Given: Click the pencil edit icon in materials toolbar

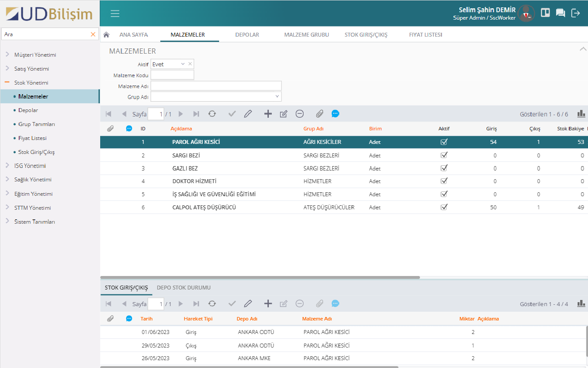Looking at the screenshot, I should point(248,114).
